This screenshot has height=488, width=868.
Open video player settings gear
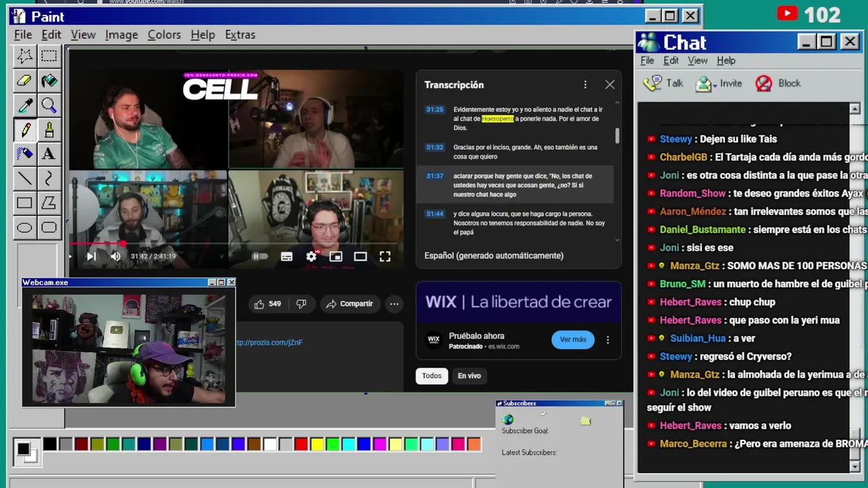click(x=311, y=256)
